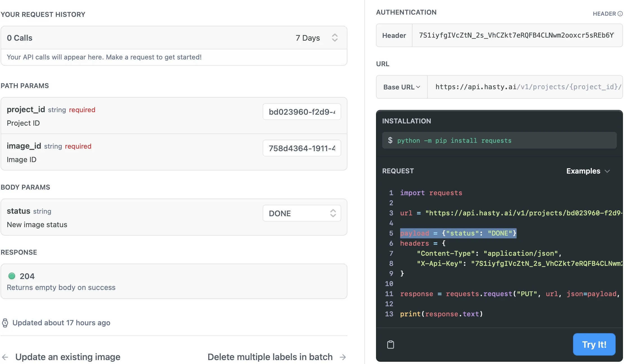Copy request code with clipboard icon
The image size is (628, 364).
click(x=390, y=344)
